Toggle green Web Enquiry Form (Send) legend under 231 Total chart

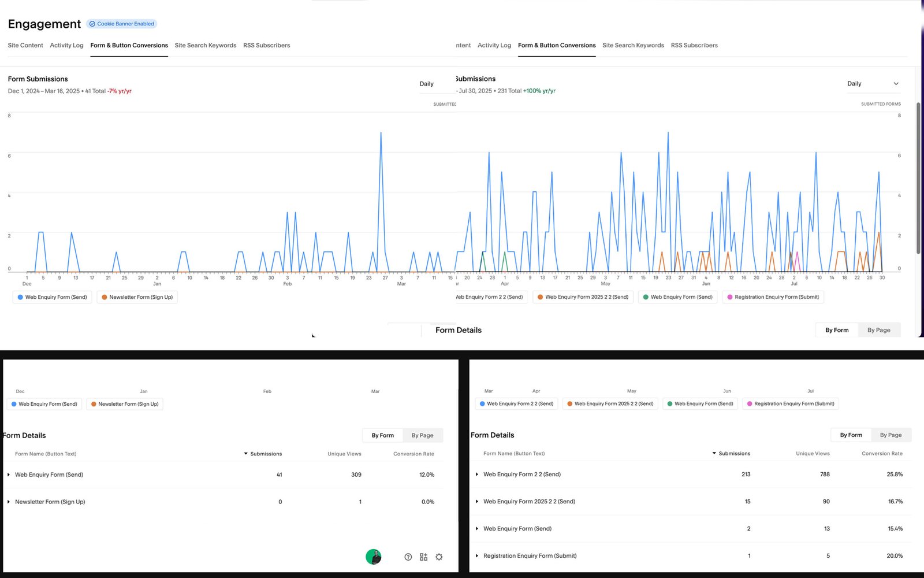(677, 297)
